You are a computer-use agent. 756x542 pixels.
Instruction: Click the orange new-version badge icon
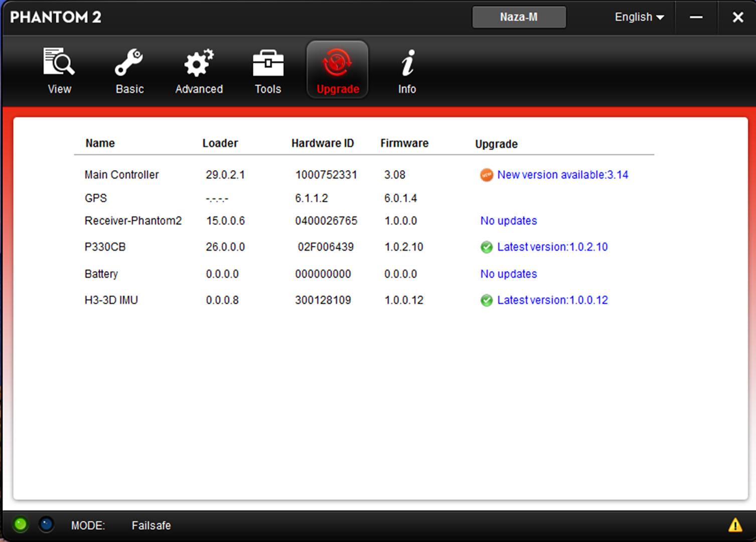[487, 175]
